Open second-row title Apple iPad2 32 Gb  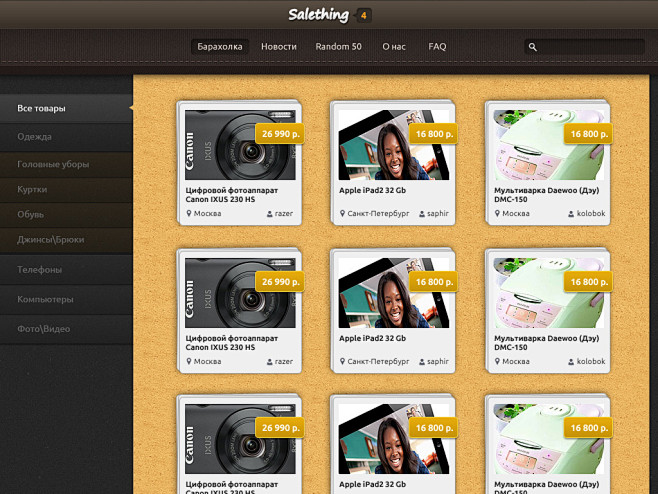click(373, 338)
